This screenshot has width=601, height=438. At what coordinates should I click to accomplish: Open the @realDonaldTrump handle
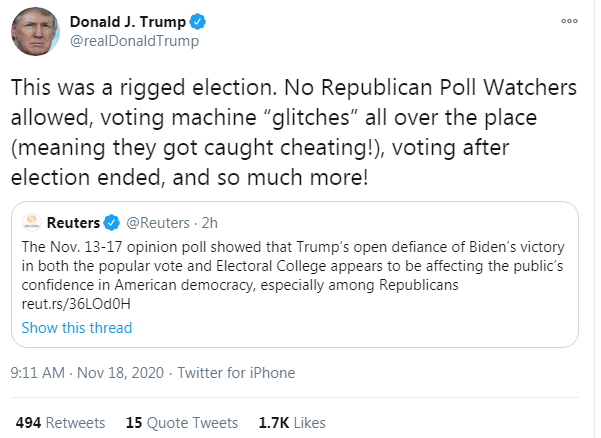point(134,41)
